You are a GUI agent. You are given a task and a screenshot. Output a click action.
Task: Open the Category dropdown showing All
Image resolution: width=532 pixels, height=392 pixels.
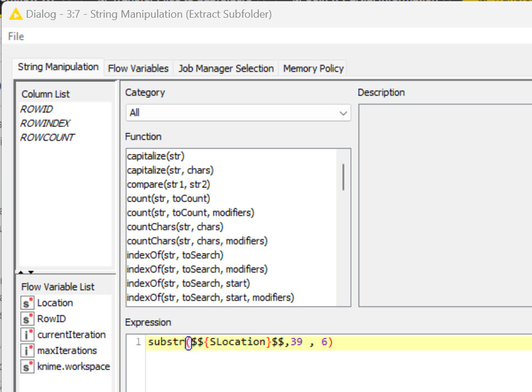[238, 113]
